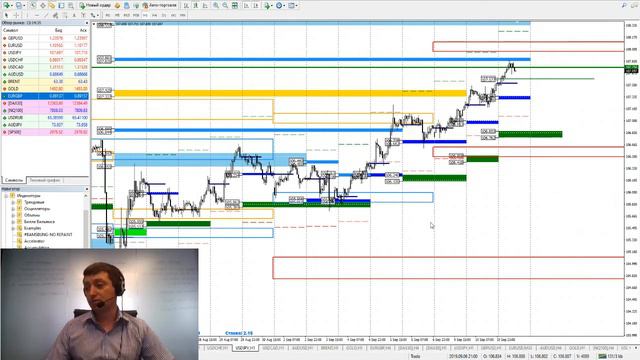Open the Profiles toolbar icon

click(x=19, y=5)
